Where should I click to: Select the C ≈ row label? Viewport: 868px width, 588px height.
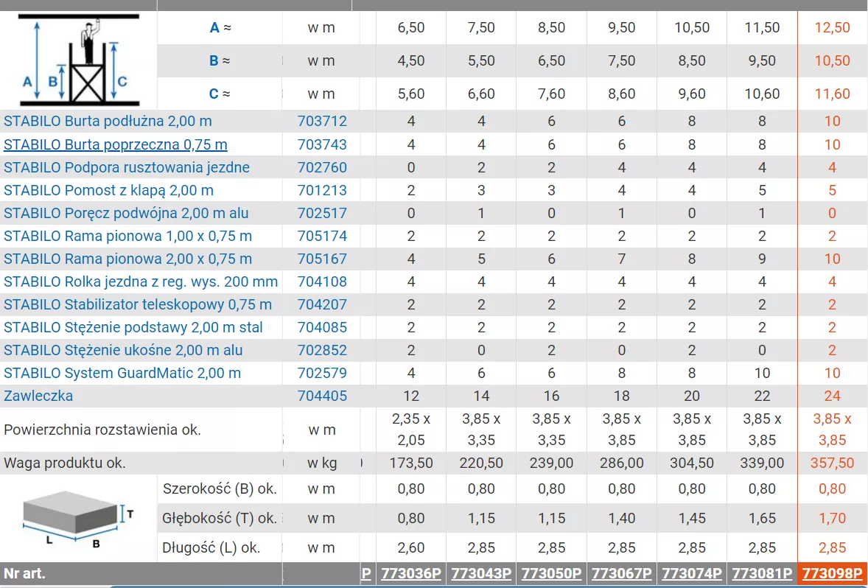220,94
